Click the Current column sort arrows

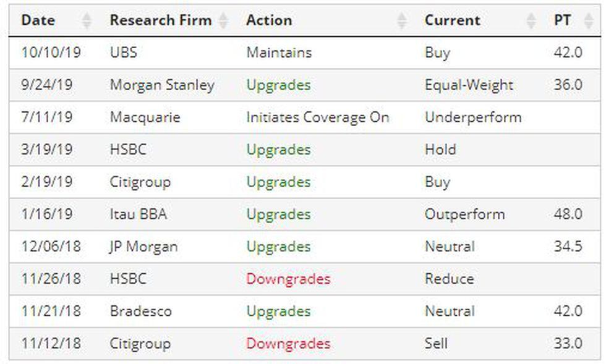(x=531, y=21)
